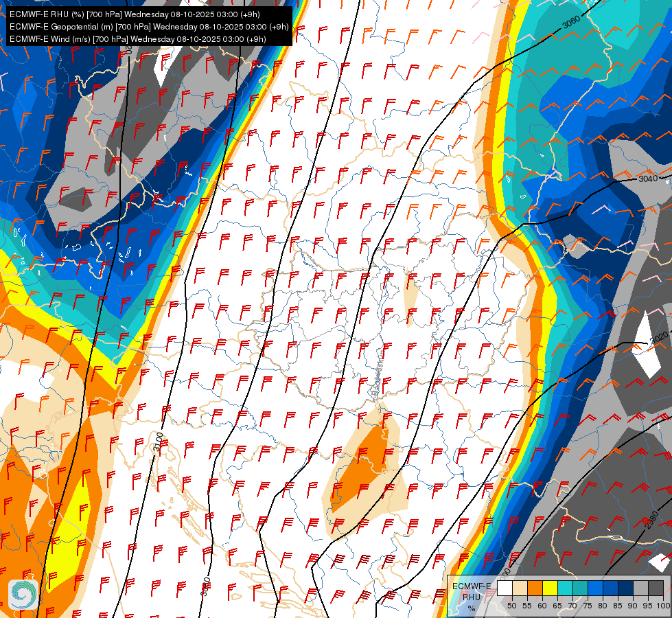Select the dark gray 95-100% legend swatch
This screenshot has height=618, width=672.
coord(656,588)
